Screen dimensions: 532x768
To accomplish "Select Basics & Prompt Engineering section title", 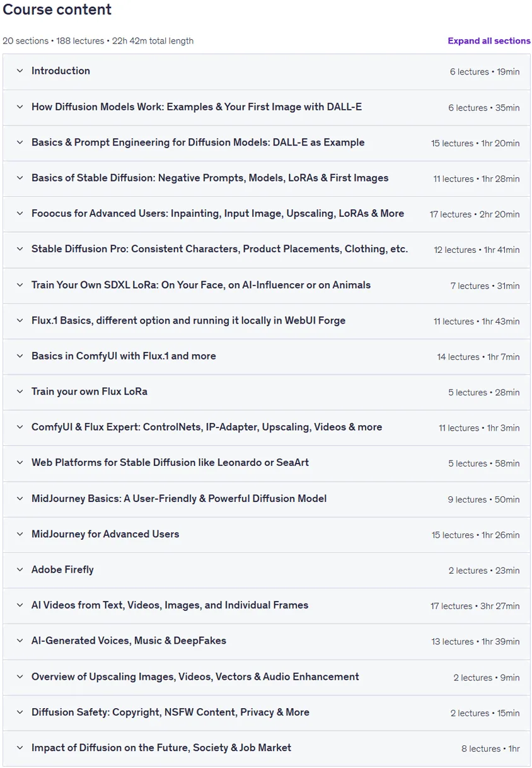I will (198, 143).
